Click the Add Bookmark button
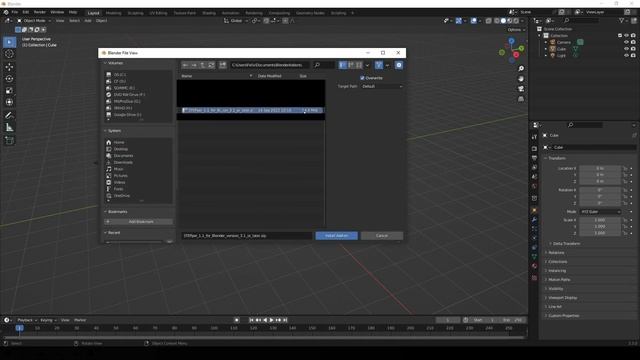This screenshot has width=640, height=360. pos(138,222)
